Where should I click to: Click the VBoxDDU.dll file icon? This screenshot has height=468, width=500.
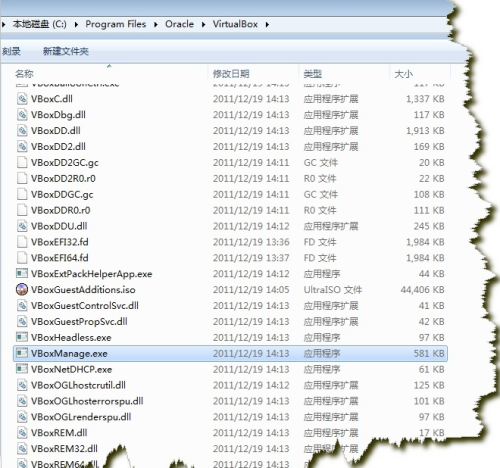pos(22,226)
